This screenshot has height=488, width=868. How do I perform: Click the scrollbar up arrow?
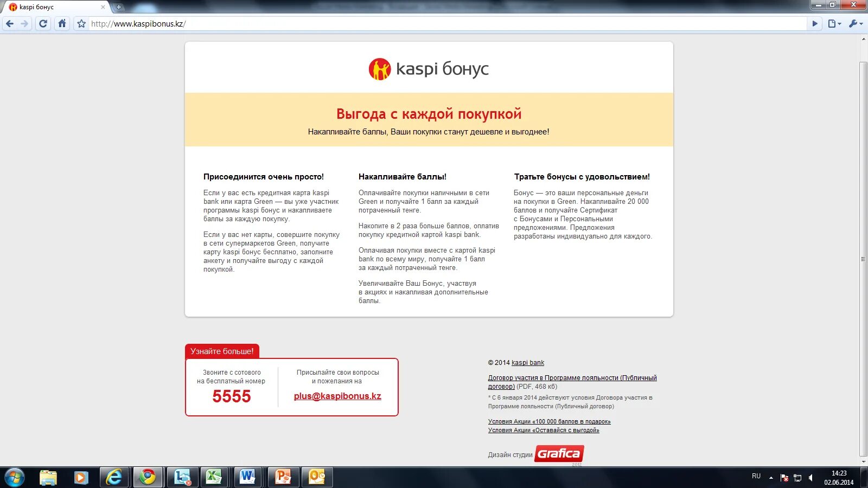click(x=863, y=39)
